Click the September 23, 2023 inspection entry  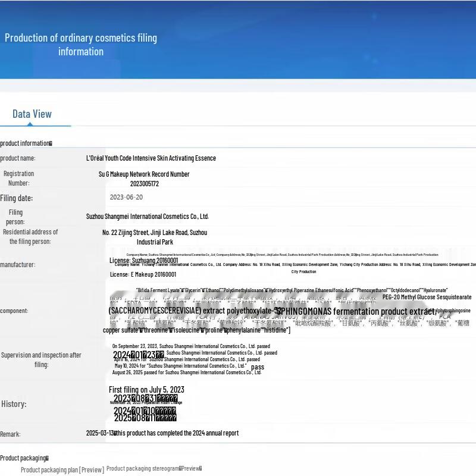(191, 346)
